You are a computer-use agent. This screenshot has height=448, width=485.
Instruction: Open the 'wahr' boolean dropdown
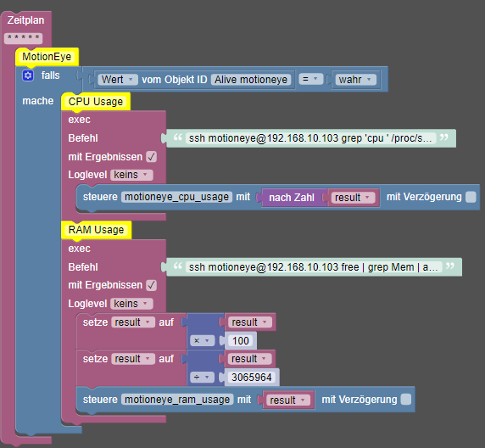(356, 80)
